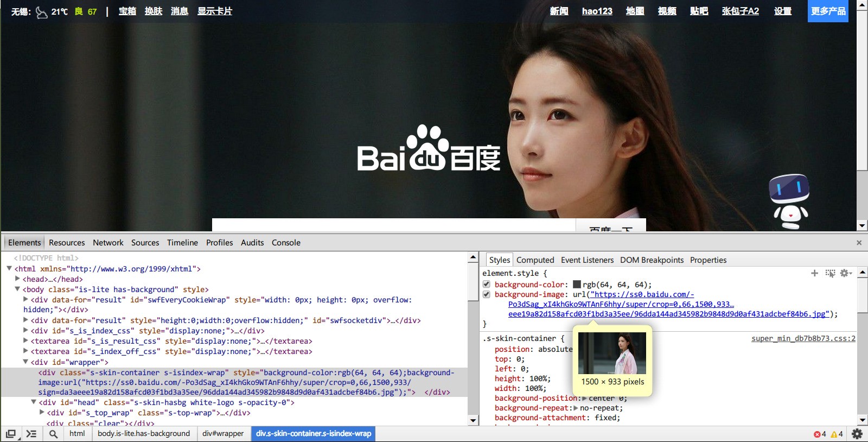Uncheck the background-image property checkbox
The height and width of the screenshot is (442, 868).
(487, 294)
